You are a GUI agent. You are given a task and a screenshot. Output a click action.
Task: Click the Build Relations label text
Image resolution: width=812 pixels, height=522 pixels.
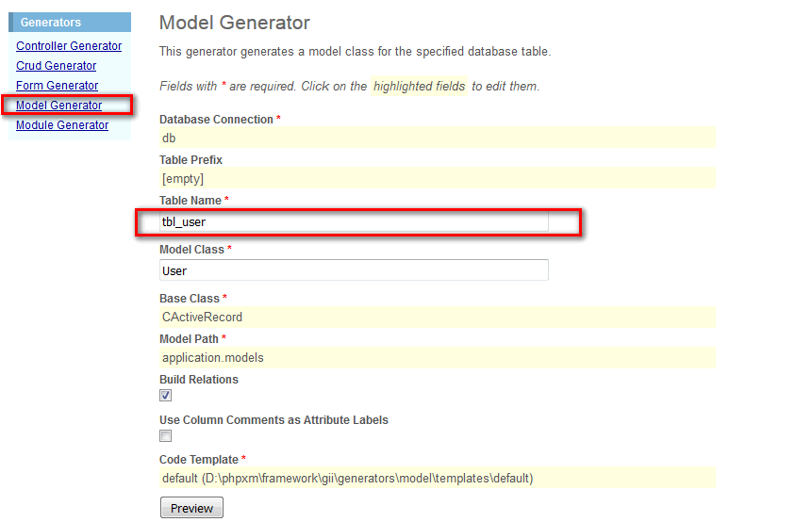pos(199,380)
